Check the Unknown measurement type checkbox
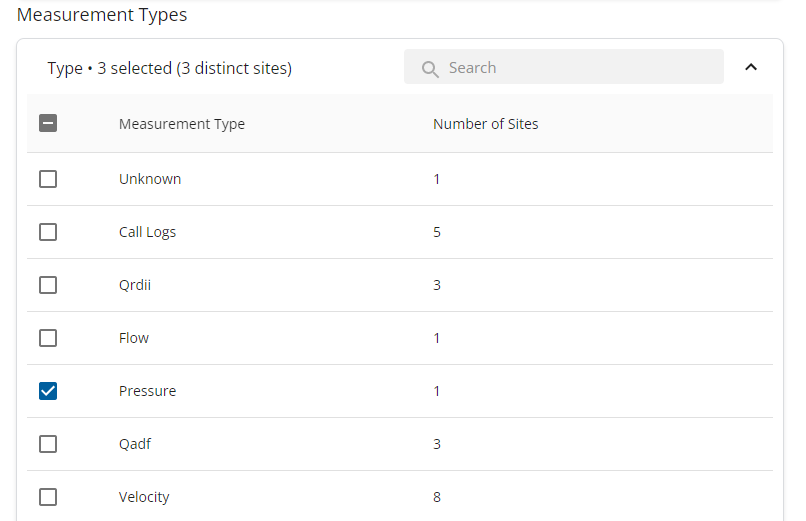 click(48, 179)
